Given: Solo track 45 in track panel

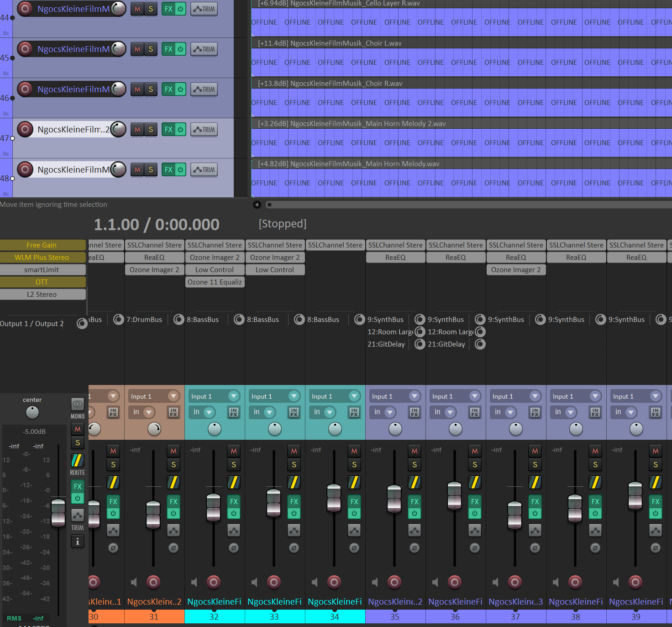Looking at the screenshot, I should 151,49.
